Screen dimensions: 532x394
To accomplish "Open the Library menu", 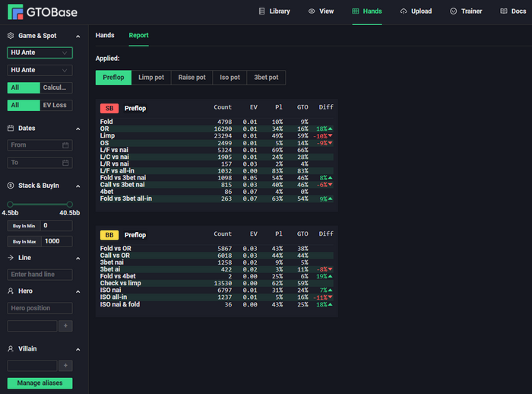I will click(274, 11).
